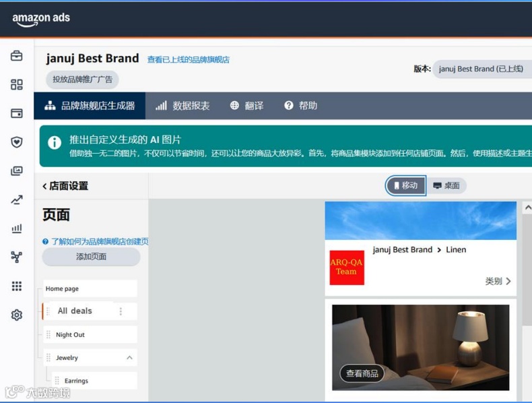Click the help question mark beside 了解如何

pos(45,241)
